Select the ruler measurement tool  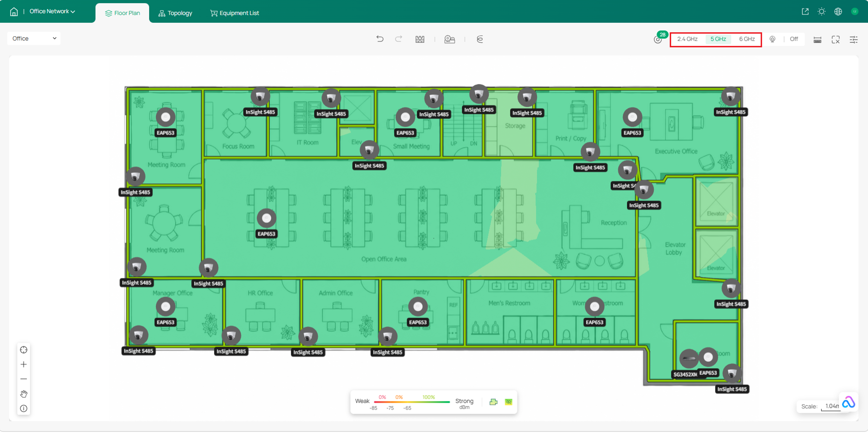817,39
